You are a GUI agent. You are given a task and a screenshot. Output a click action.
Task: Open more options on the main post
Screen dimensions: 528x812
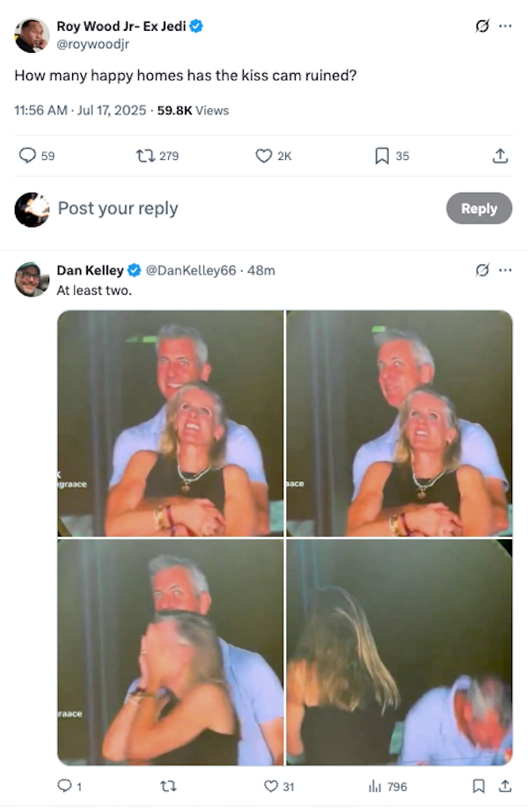(505, 26)
